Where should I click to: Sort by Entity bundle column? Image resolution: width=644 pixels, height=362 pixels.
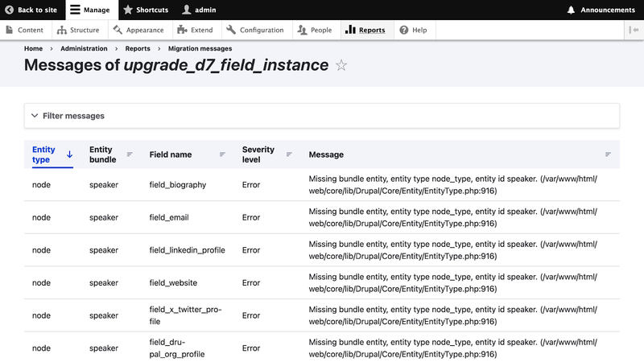pyautogui.click(x=101, y=154)
